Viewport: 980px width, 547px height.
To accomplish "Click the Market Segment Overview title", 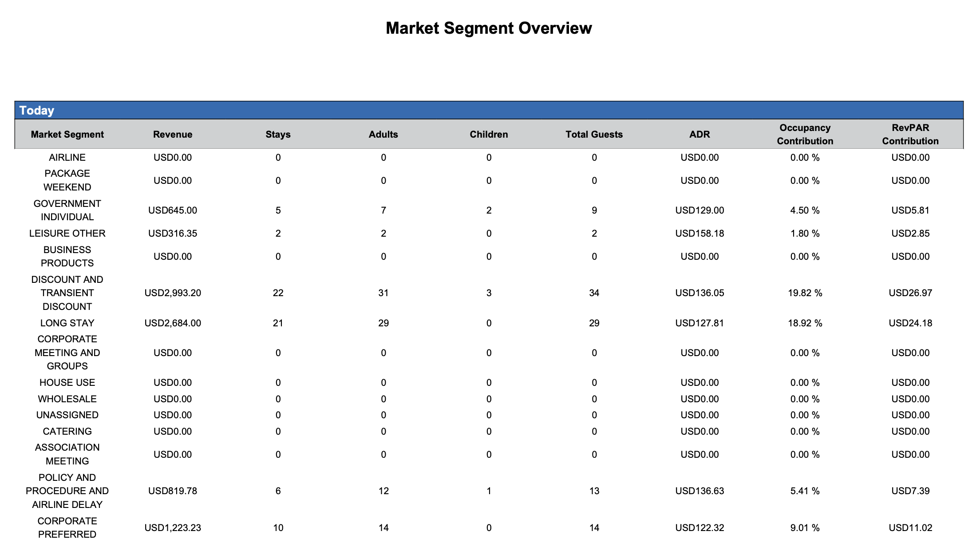I will (489, 28).
